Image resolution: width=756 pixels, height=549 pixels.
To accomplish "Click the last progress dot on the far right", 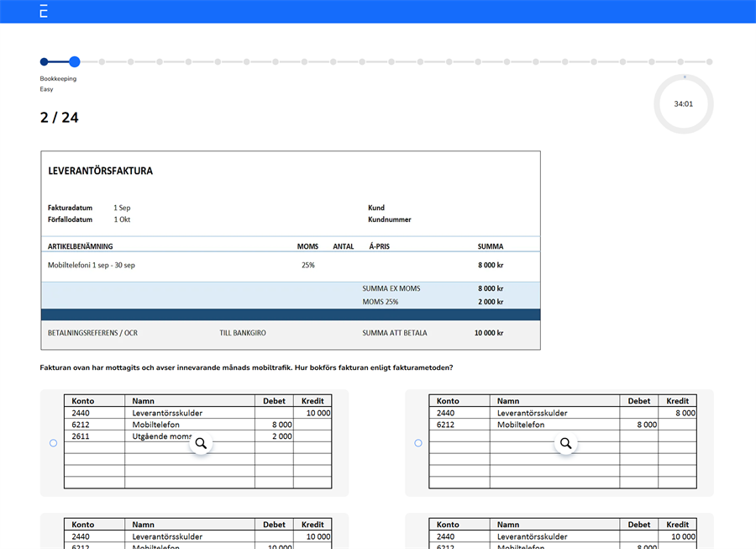I will pos(707,61).
